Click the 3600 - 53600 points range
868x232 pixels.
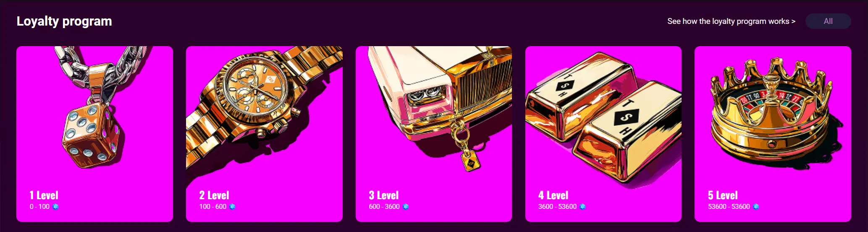(x=557, y=206)
